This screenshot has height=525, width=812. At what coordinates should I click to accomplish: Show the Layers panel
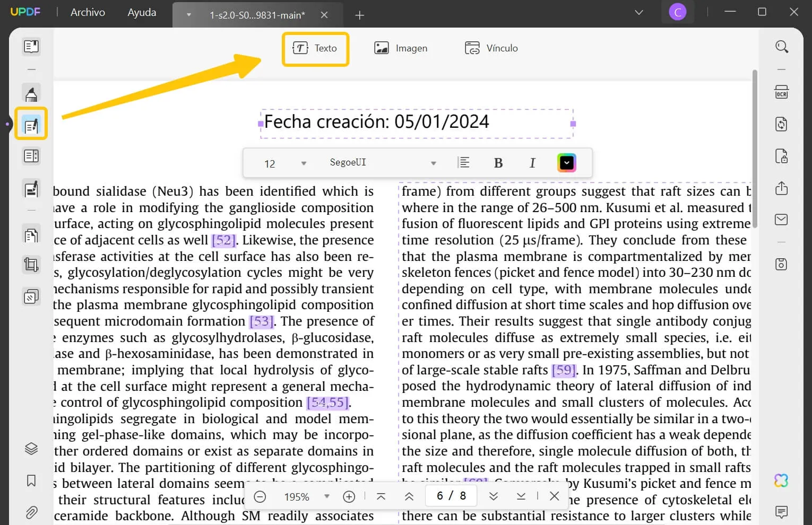31,449
